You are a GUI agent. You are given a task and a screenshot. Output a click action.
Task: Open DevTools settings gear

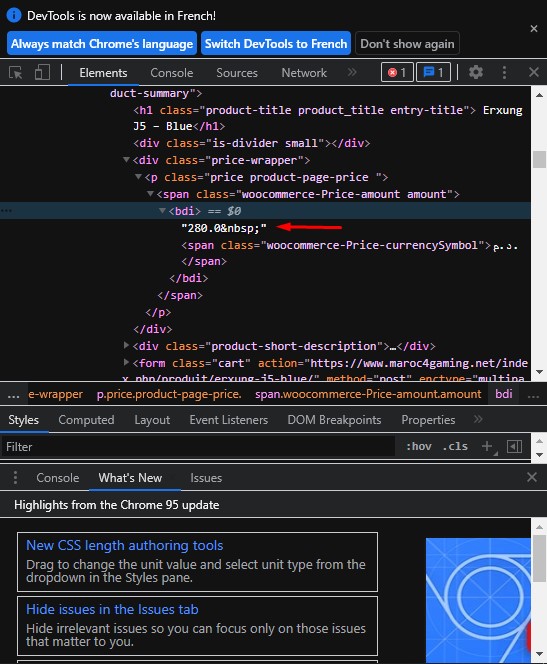tap(476, 72)
